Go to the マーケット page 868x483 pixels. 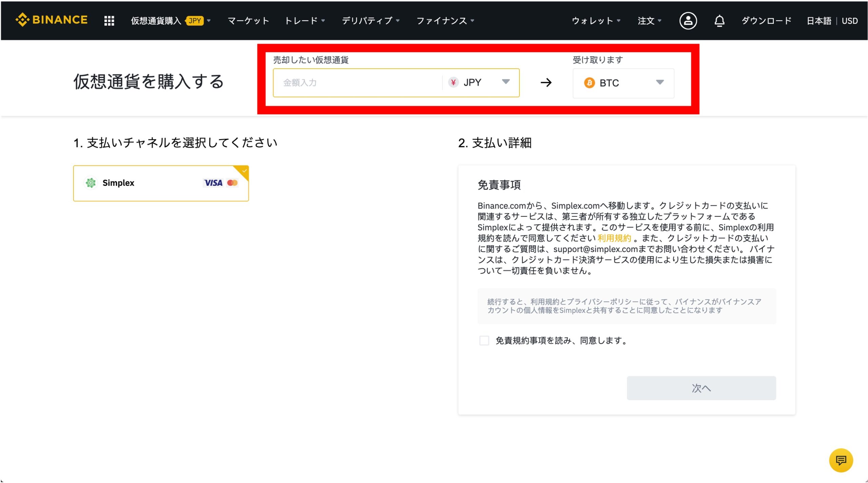click(248, 21)
